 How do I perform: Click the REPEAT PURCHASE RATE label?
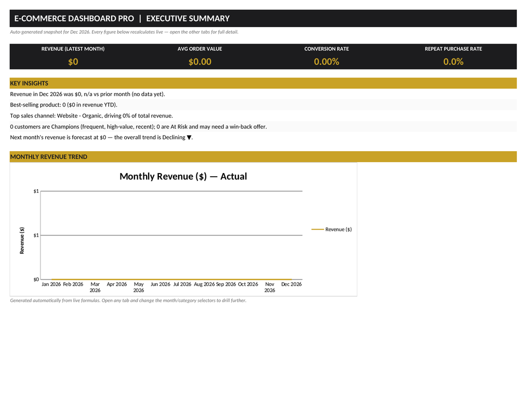pyautogui.click(x=453, y=49)
